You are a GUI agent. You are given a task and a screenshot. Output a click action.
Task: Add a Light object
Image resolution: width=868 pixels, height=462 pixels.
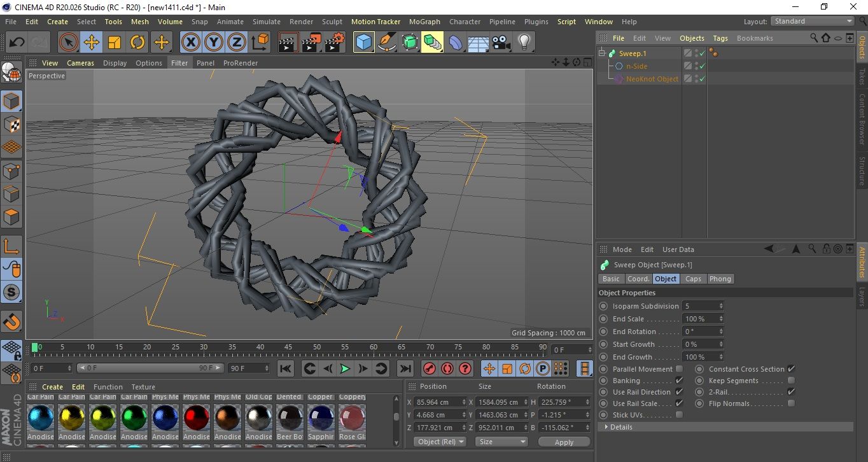pos(524,43)
